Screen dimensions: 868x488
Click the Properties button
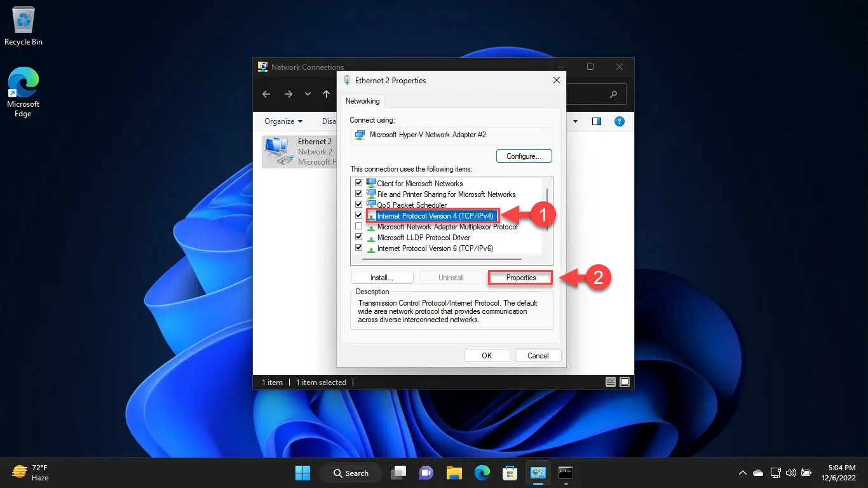[521, 278]
